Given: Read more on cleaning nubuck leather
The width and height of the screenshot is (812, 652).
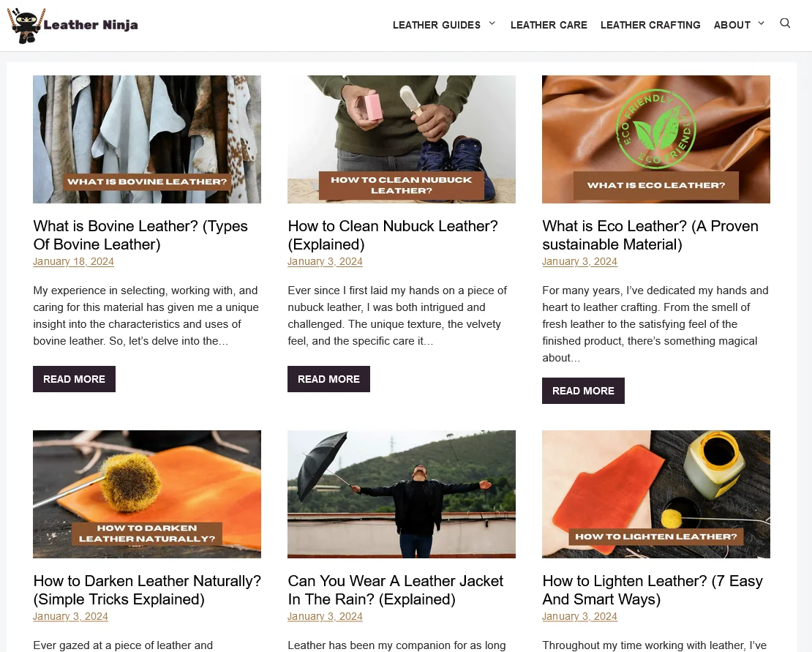Looking at the screenshot, I should click(x=328, y=379).
